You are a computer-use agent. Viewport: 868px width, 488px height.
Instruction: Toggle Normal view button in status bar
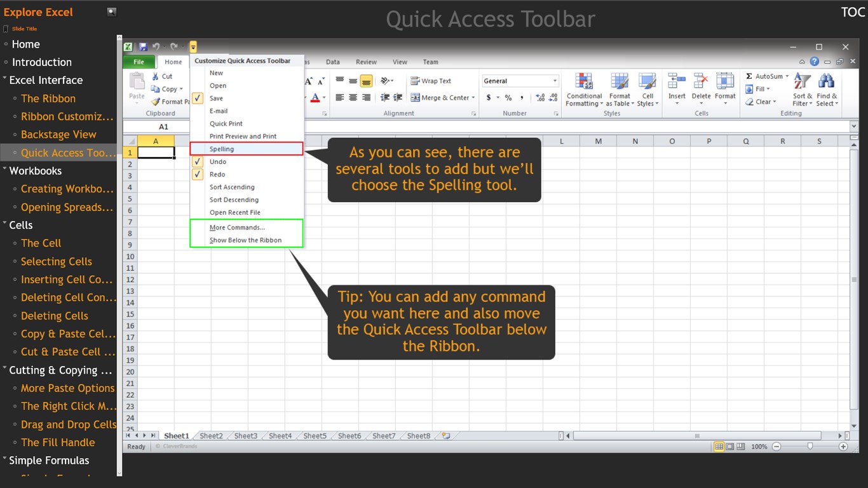point(719,447)
